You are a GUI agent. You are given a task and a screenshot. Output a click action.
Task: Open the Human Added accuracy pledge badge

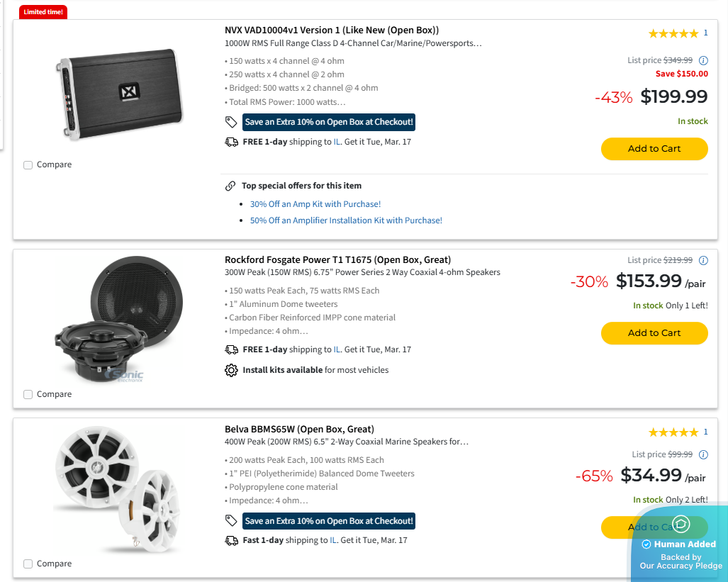(680, 544)
